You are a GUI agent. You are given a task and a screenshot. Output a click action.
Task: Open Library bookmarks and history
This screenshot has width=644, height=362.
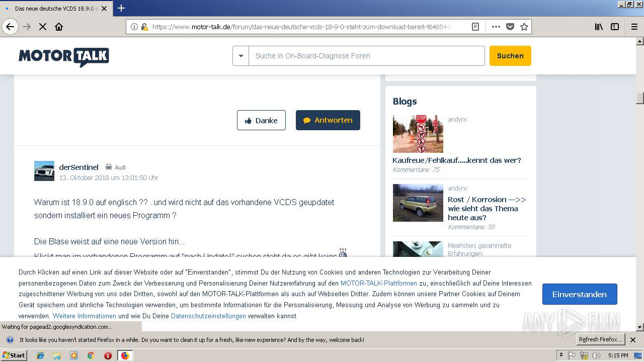[599, 27]
